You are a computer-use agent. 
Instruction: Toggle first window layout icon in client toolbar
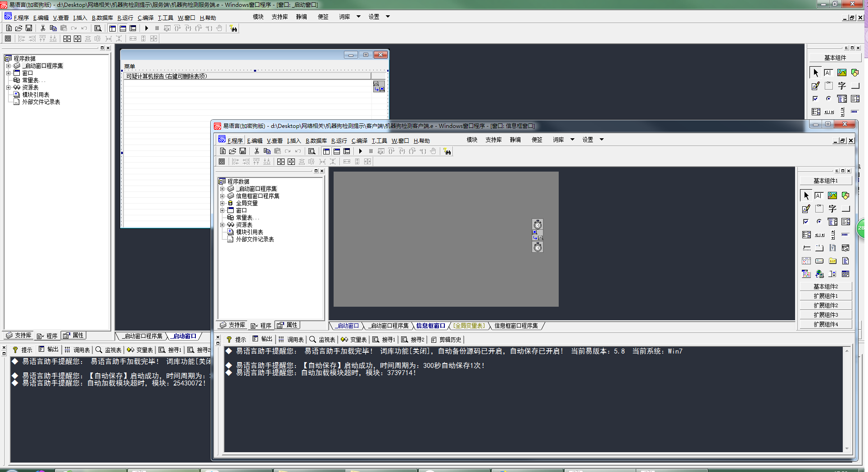[326, 151]
